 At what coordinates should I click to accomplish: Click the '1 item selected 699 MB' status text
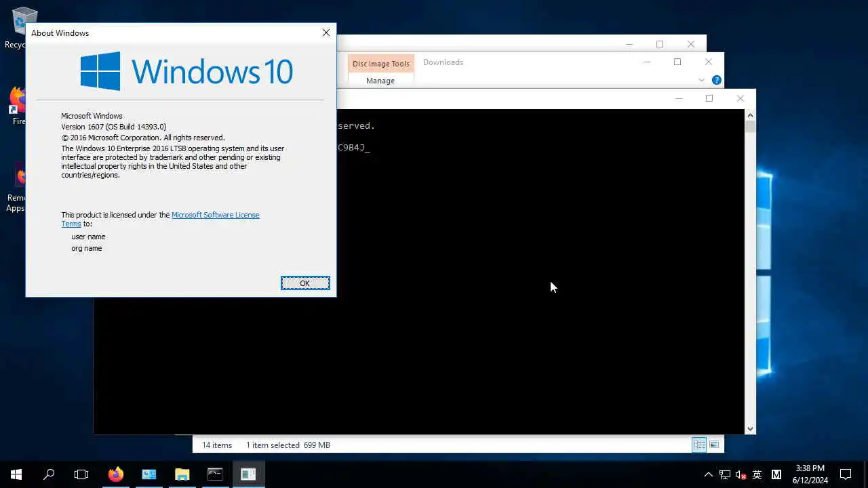pyautogui.click(x=288, y=445)
